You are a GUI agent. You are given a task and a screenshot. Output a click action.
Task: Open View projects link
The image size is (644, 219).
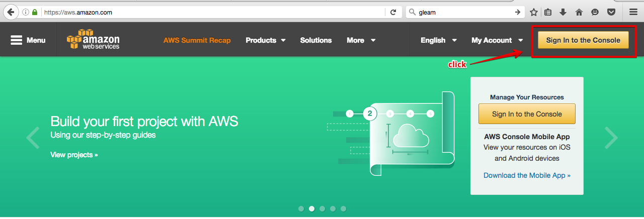click(74, 155)
